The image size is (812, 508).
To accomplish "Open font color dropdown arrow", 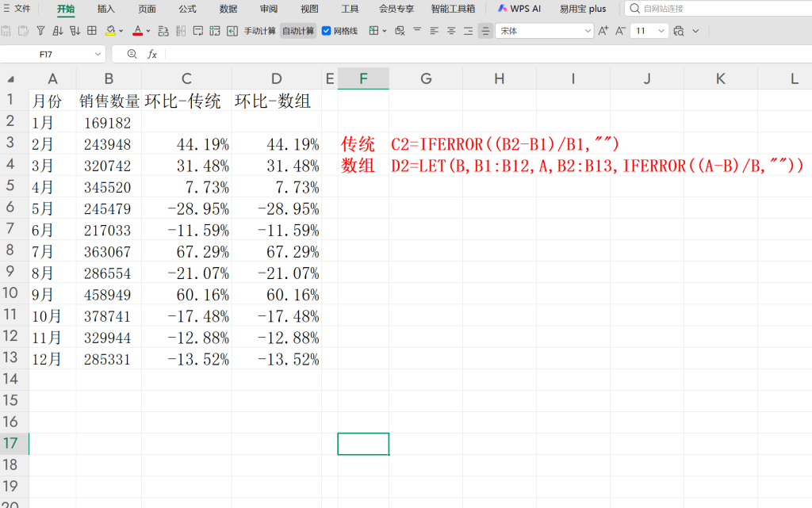I will pos(148,31).
